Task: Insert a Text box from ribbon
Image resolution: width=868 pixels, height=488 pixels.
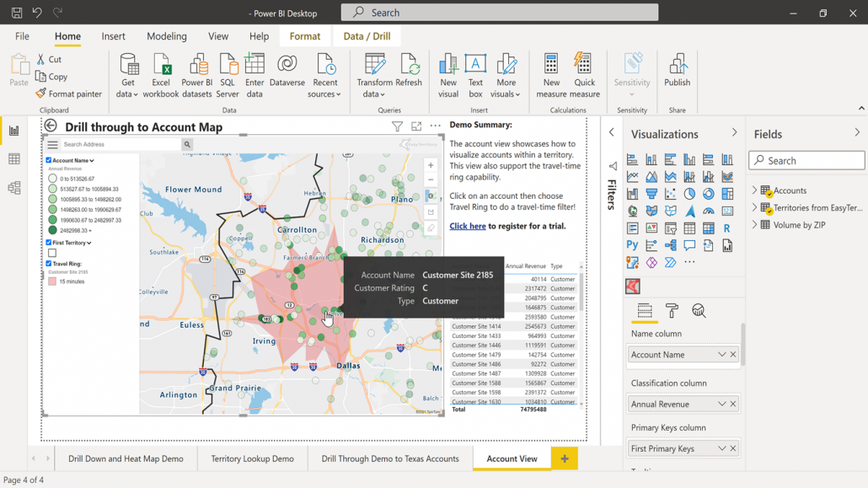Action: 475,76
